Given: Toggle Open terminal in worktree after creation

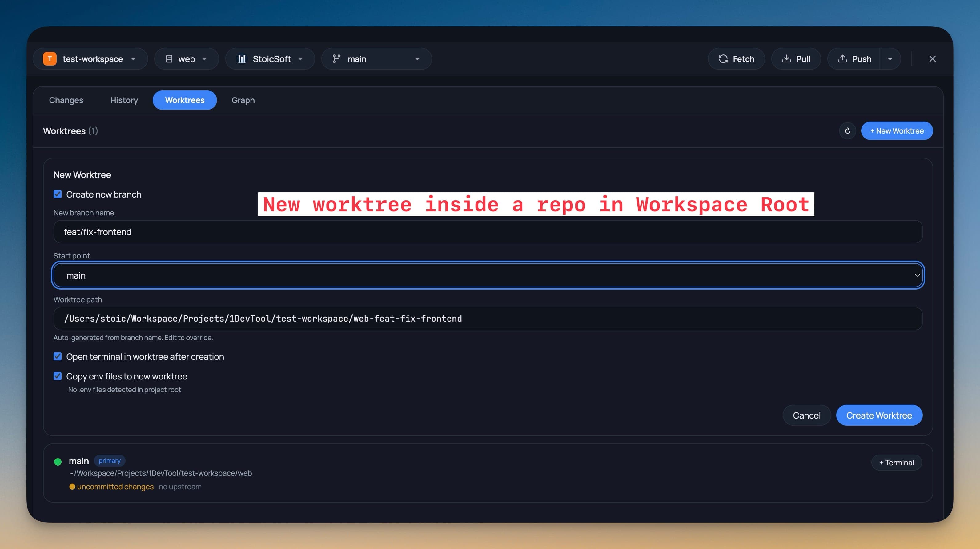Looking at the screenshot, I should pyautogui.click(x=58, y=356).
